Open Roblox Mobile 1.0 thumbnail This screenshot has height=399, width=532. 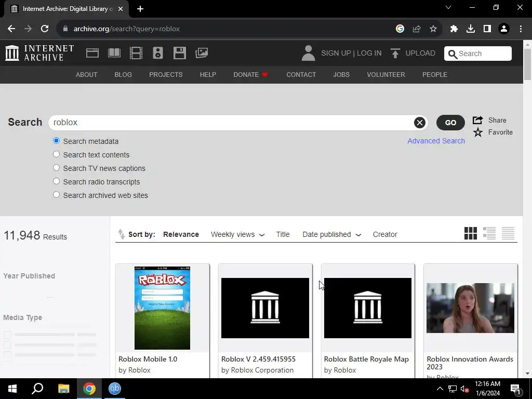pos(162,308)
